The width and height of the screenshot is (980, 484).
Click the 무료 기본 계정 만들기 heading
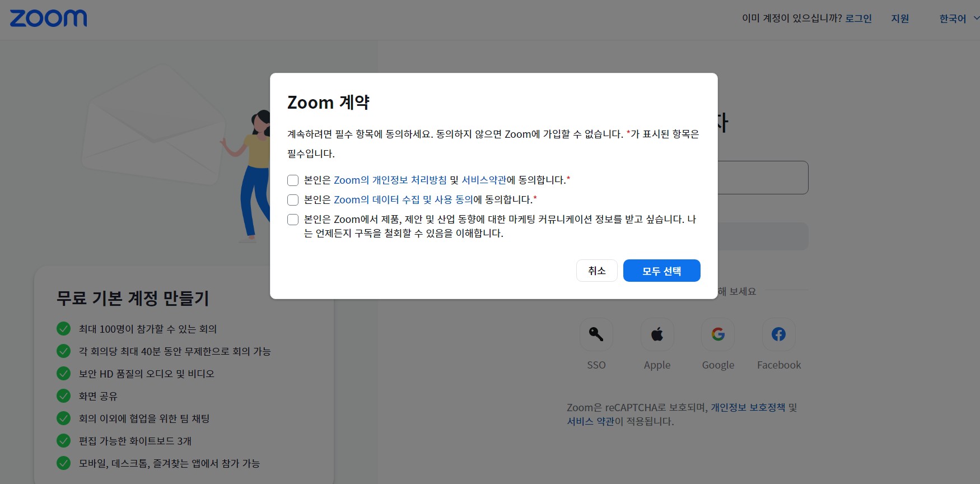click(x=133, y=298)
